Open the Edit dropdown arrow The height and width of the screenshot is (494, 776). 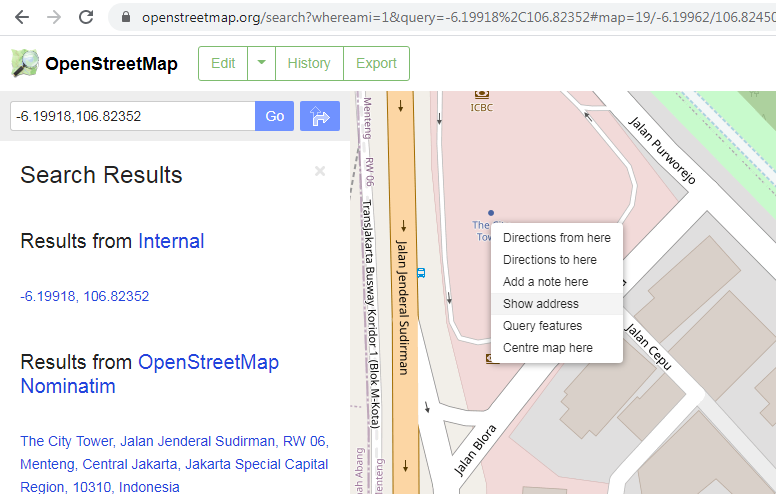coord(261,63)
